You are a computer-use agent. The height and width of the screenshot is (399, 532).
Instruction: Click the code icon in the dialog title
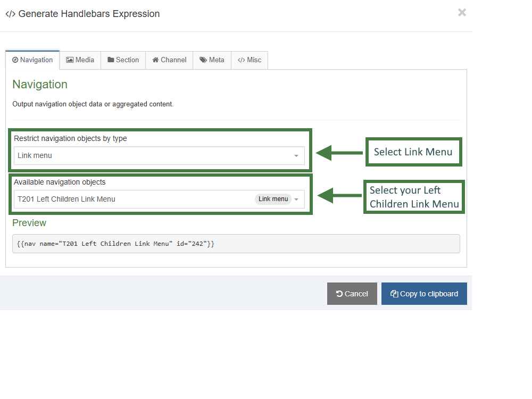(9, 14)
